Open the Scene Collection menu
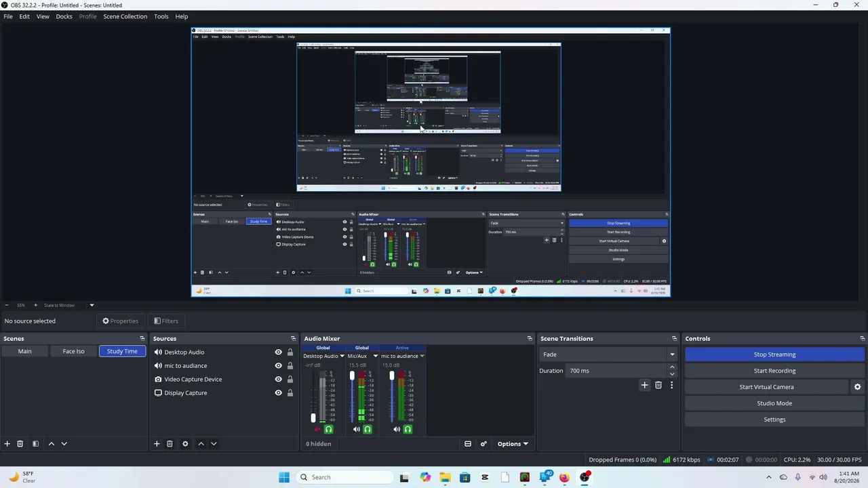Viewport: 868px width, 488px height. 125,16
